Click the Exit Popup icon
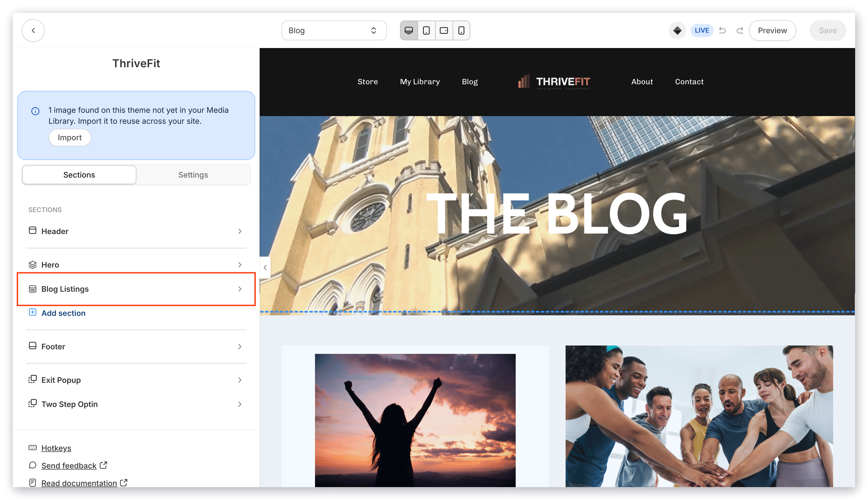Viewport: 868px width, 500px height. click(33, 379)
